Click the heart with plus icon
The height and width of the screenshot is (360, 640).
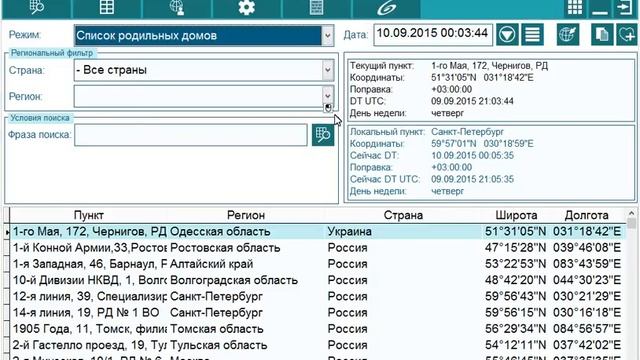627,34
